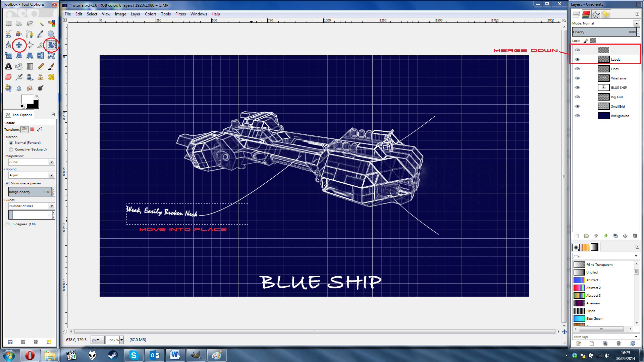
Task: Toggle visibility of Background layer
Action: 577,116
